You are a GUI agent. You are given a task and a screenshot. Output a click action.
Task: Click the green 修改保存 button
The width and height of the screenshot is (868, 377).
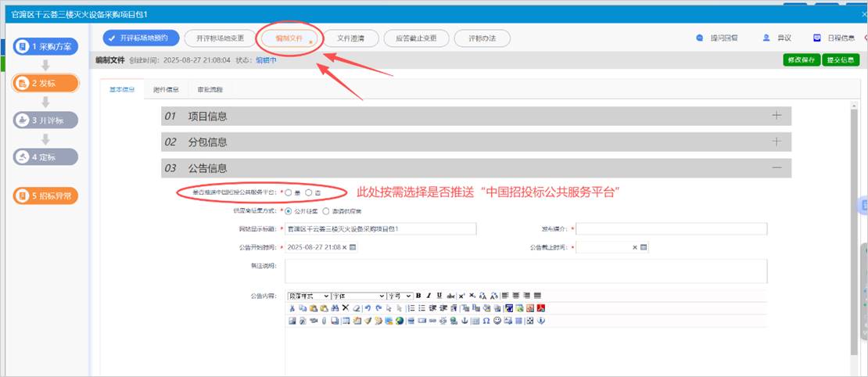click(x=801, y=60)
